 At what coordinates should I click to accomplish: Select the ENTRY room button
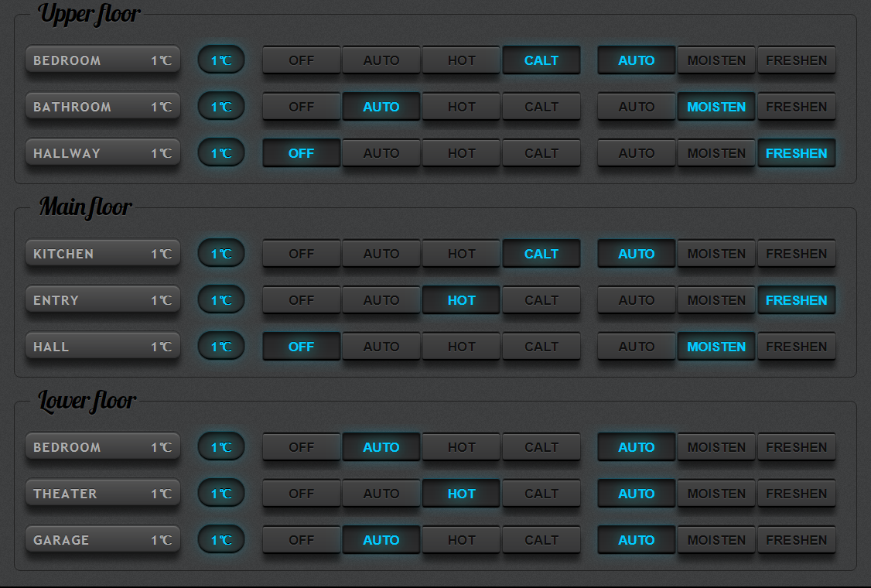(103, 300)
